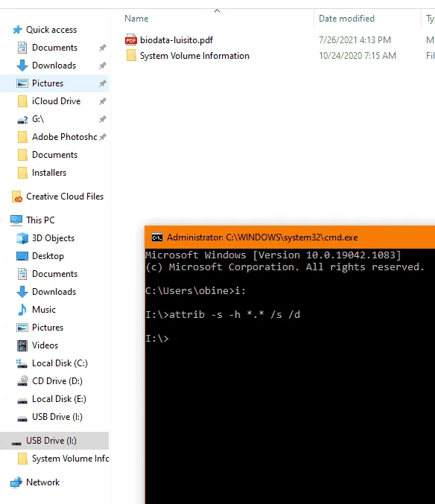Click the Installers folder icon
The image size is (435, 504).
pos(22,173)
